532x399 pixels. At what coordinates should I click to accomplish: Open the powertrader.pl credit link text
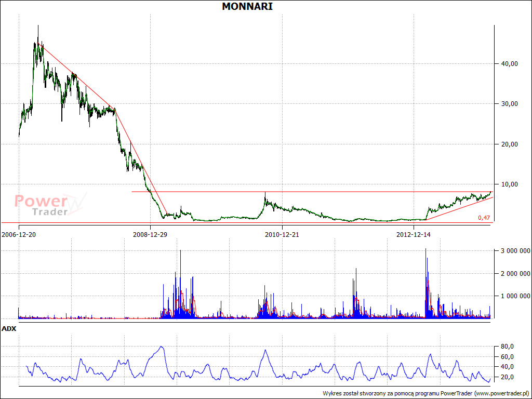501,394
